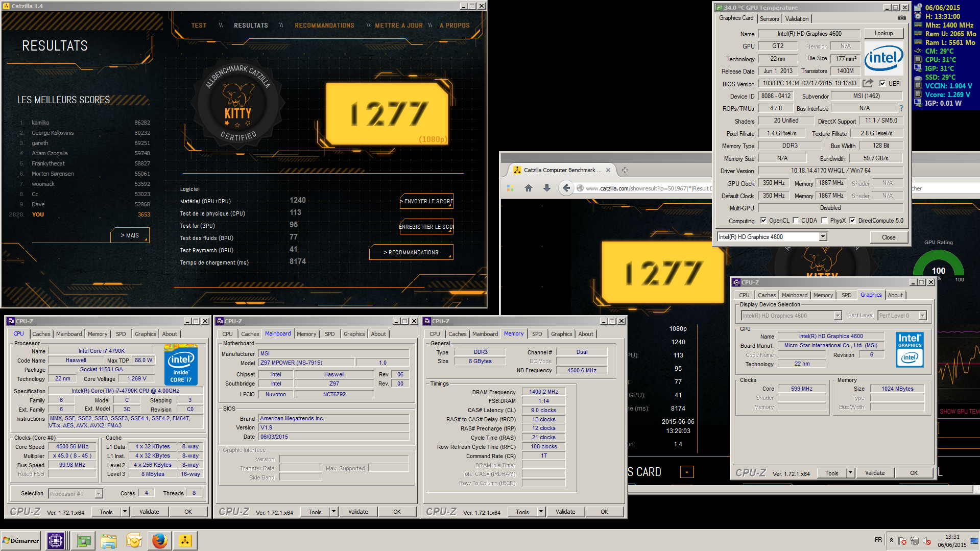Expand Tools arrow in the Graphics CPU-Z window
980x551 pixels.
850,473
